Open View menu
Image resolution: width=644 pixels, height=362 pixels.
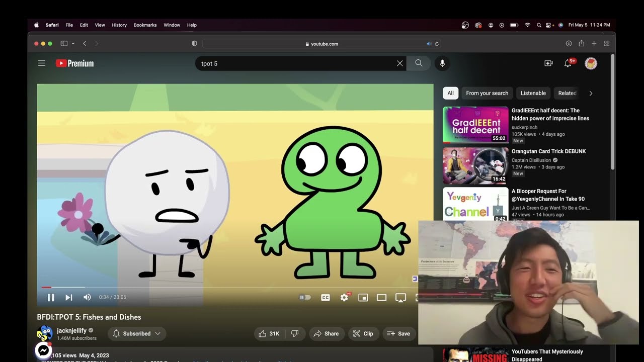(100, 25)
